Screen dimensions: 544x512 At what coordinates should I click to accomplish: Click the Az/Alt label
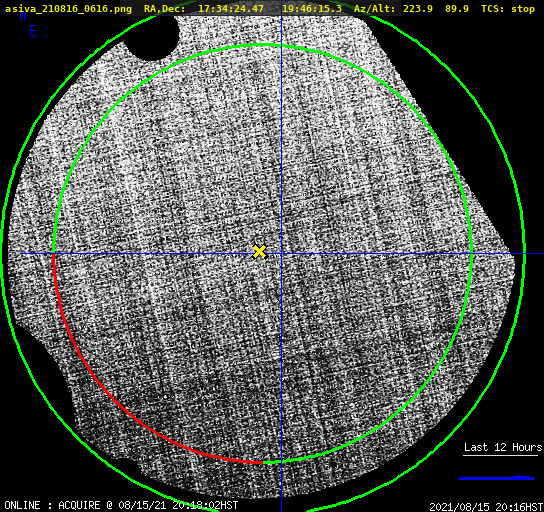[x=375, y=9]
